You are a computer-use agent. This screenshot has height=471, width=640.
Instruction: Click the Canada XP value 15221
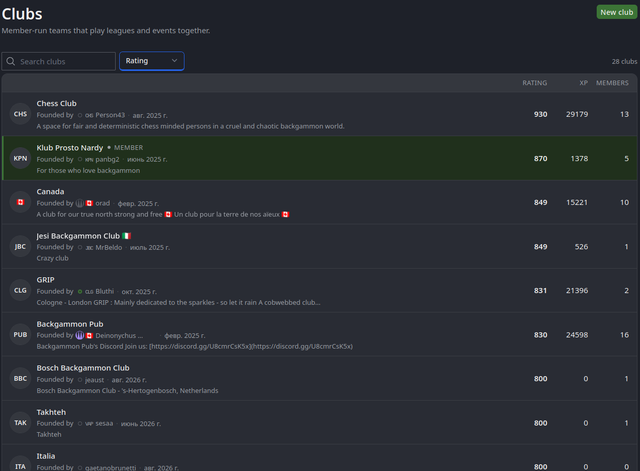577,202
